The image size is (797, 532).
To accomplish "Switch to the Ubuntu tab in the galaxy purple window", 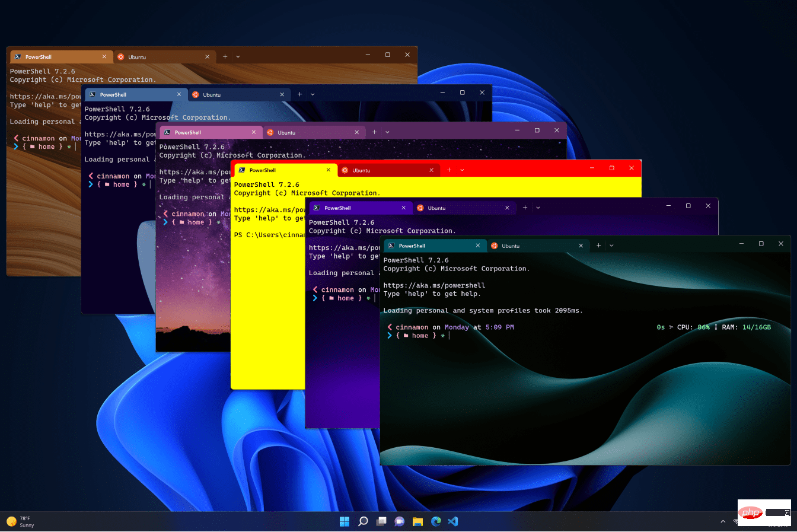I will [314, 132].
